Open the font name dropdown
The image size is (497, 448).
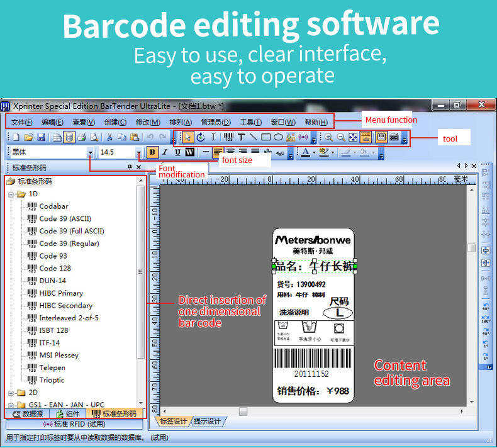pyautogui.click(x=91, y=152)
